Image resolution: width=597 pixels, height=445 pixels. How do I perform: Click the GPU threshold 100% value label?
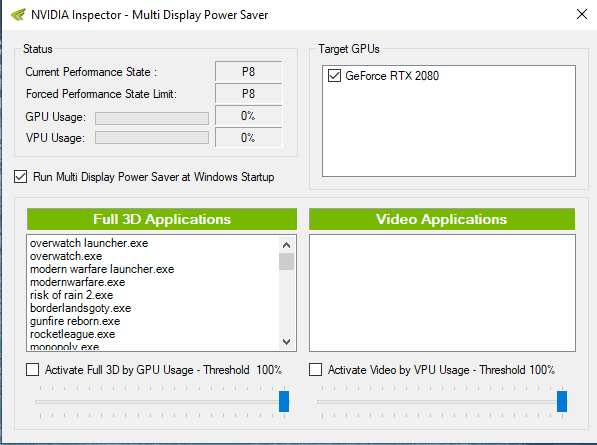click(269, 370)
